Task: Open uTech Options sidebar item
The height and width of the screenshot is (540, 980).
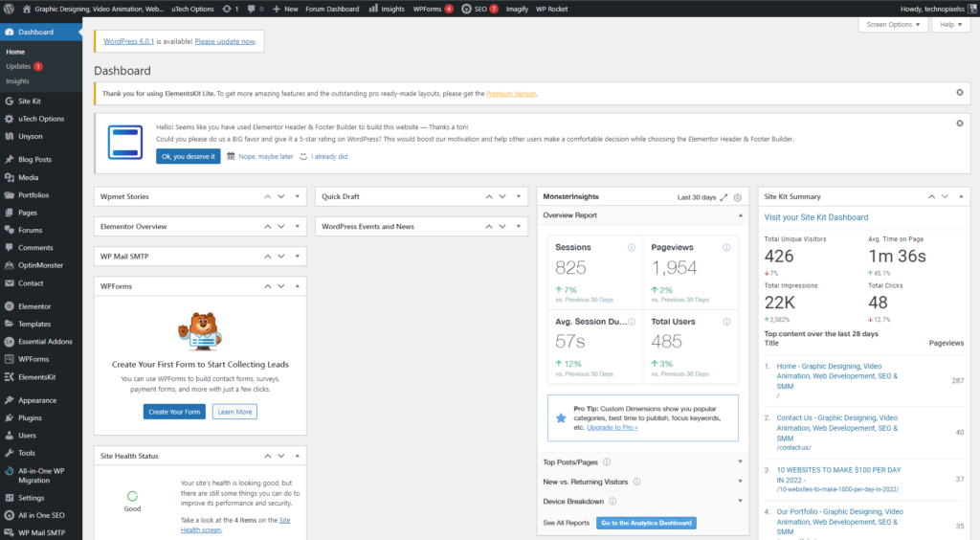Action: tap(40, 118)
